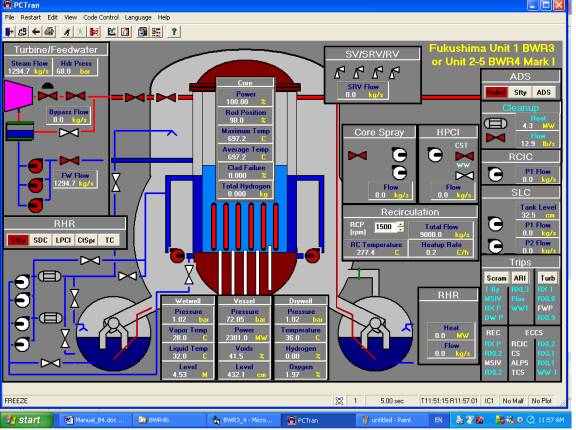Toggle the ADS button in ADS panel
Image resolution: width=576 pixels, height=430 pixels.
coord(544,93)
